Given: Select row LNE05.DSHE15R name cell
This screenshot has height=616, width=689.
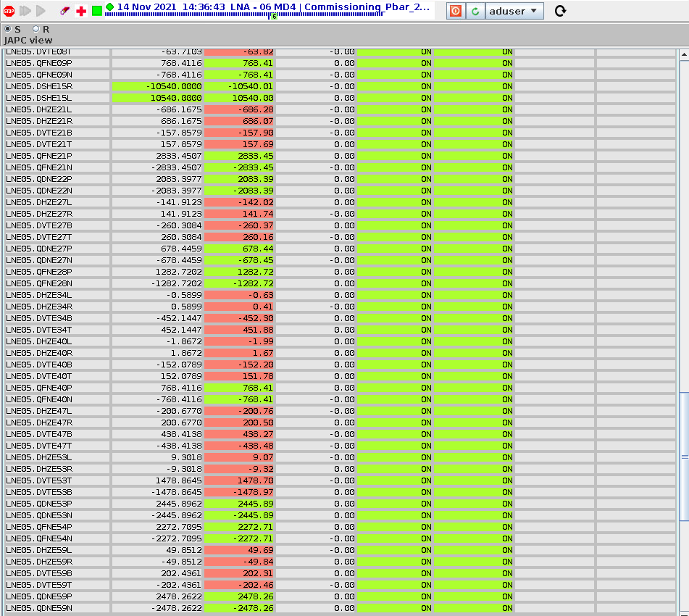Looking at the screenshot, I should click(x=57, y=86).
